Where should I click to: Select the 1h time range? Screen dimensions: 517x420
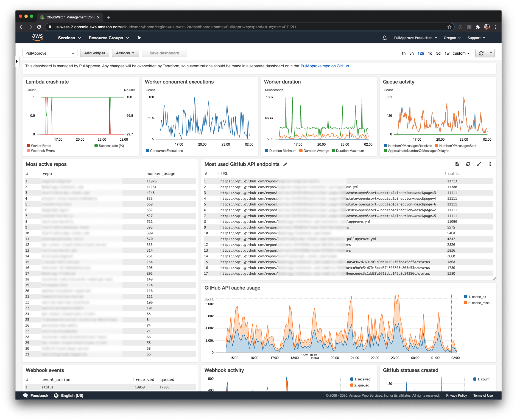(x=403, y=53)
